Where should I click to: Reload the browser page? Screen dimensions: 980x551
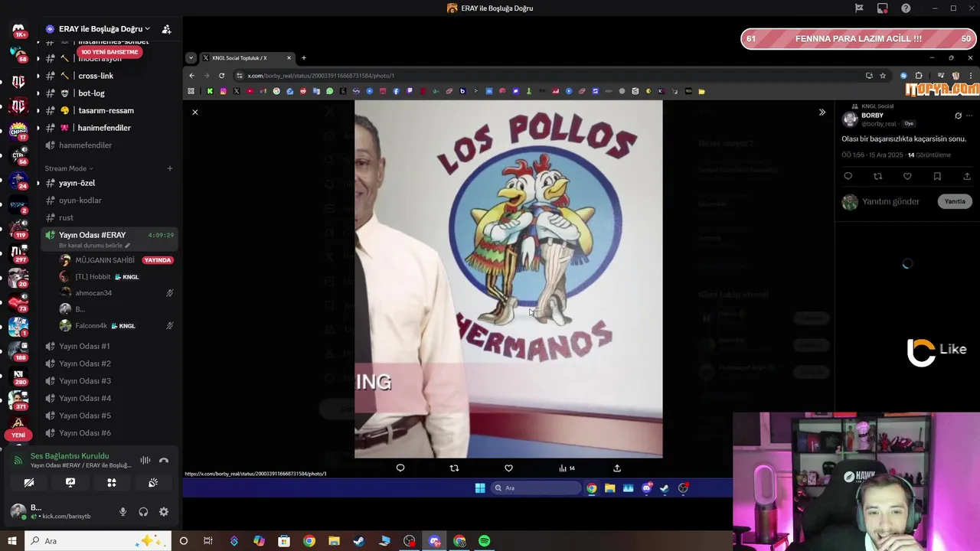pos(221,76)
